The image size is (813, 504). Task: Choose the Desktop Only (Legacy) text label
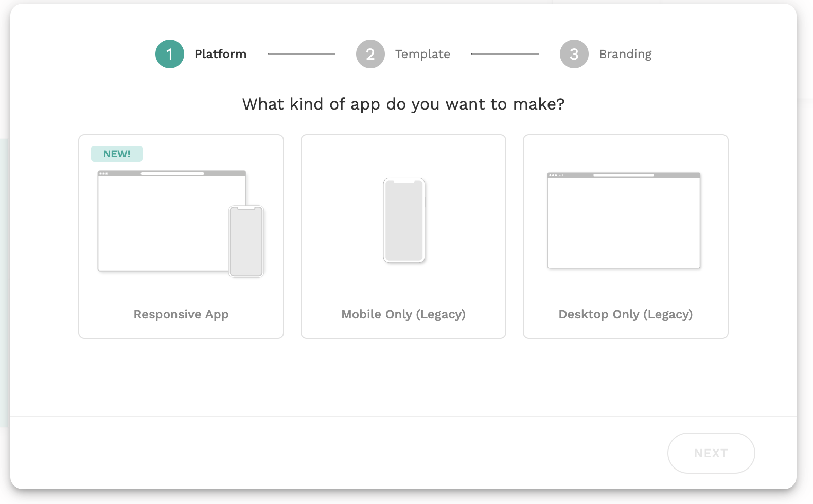626,314
